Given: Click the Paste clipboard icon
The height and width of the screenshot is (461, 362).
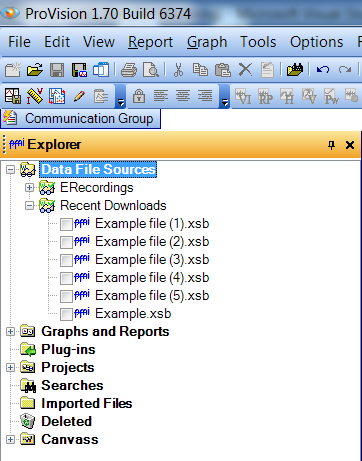Looking at the screenshot, I should click(x=223, y=70).
